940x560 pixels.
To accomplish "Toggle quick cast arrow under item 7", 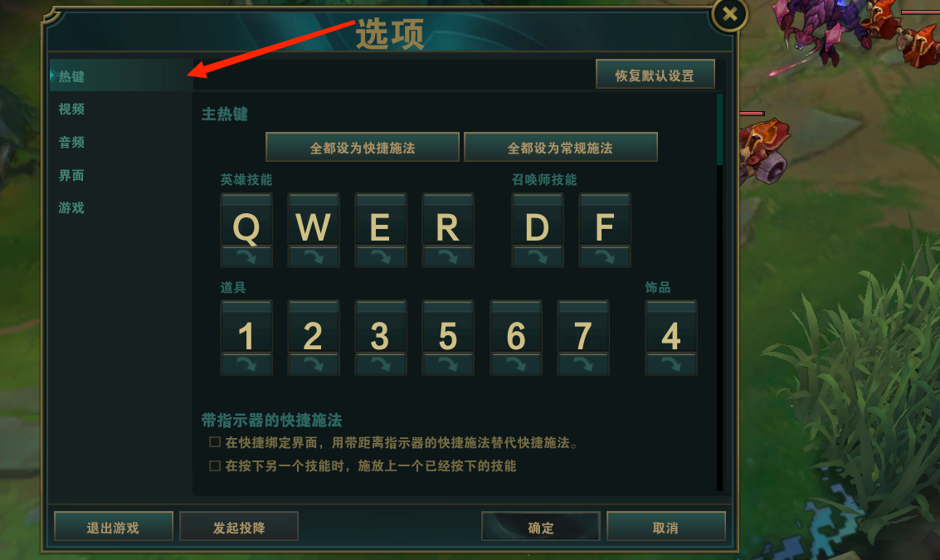I will coord(583,364).
